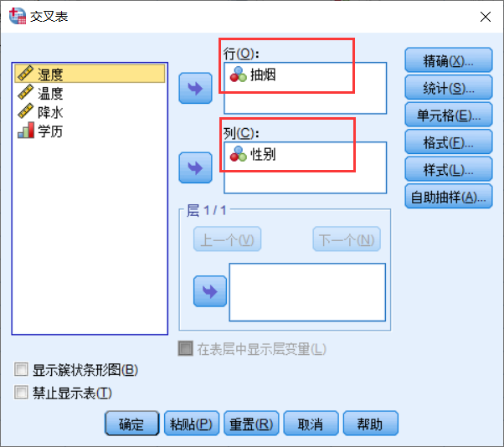Click the arrow button beside the Row box
Screen dimensions: 504x447
[195, 89]
